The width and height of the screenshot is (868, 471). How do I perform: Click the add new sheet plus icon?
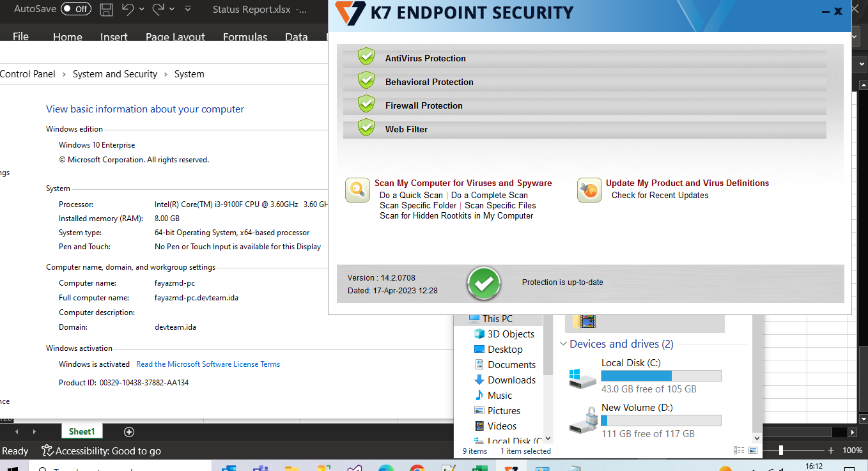(129, 432)
